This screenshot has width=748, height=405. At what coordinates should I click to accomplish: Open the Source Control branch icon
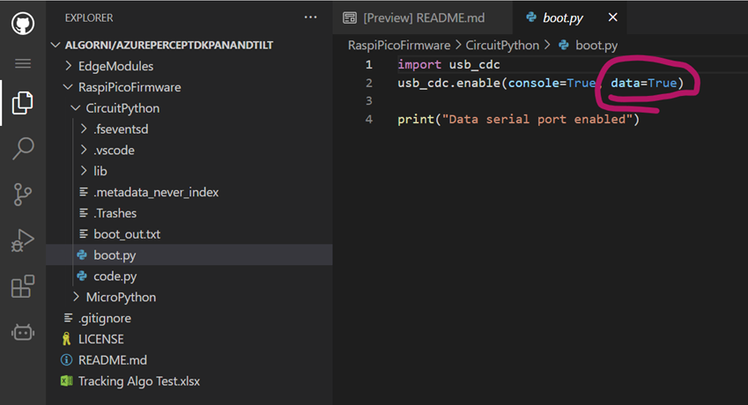point(22,194)
